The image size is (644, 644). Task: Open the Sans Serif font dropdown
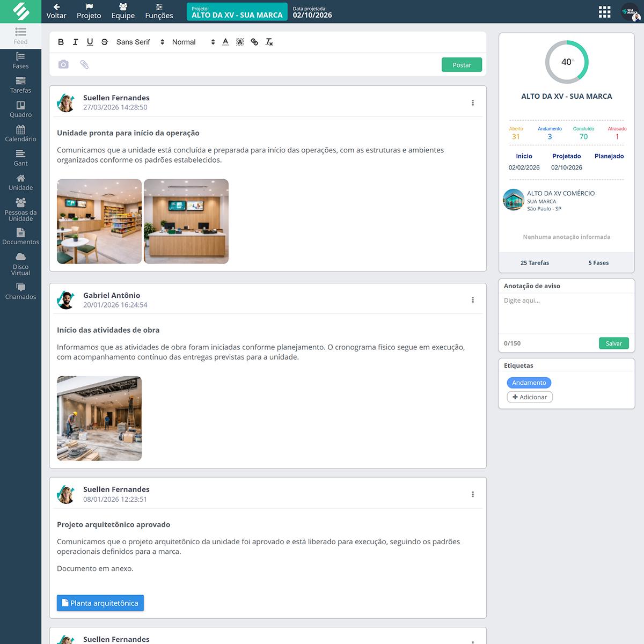[x=138, y=42]
